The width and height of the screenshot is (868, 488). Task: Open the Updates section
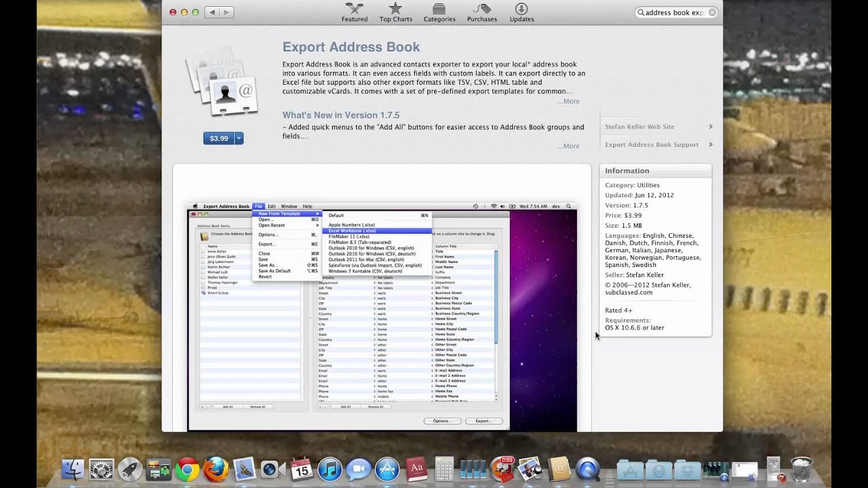(x=521, y=12)
